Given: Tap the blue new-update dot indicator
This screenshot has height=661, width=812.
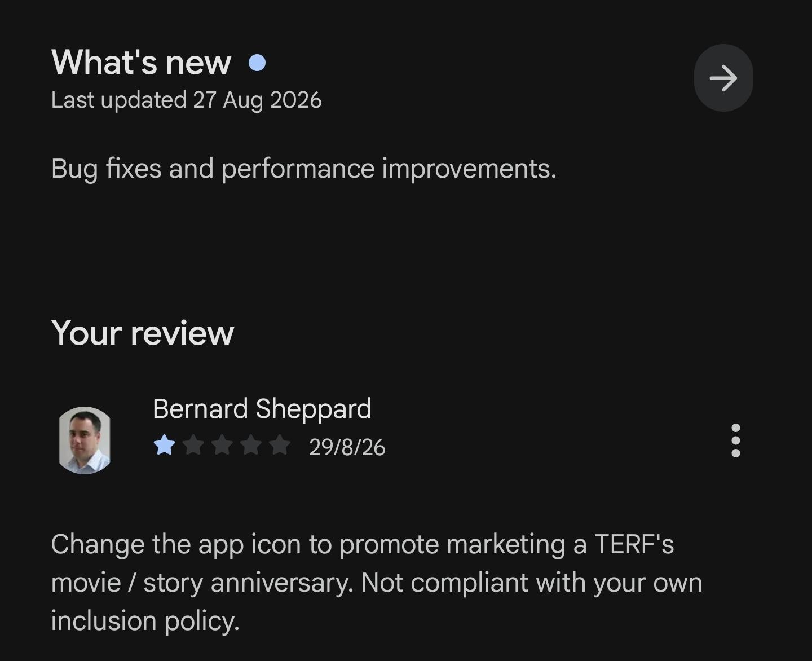Looking at the screenshot, I should coord(257,63).
